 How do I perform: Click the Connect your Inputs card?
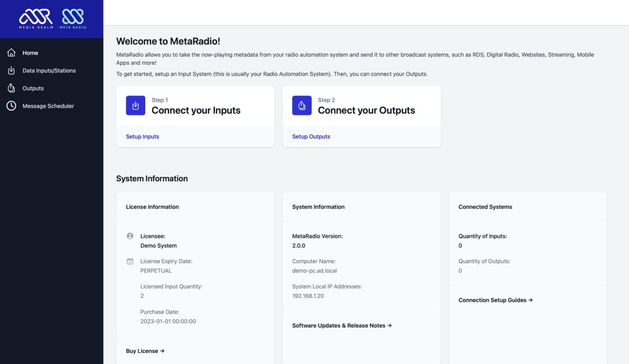(x=194, y=110)
